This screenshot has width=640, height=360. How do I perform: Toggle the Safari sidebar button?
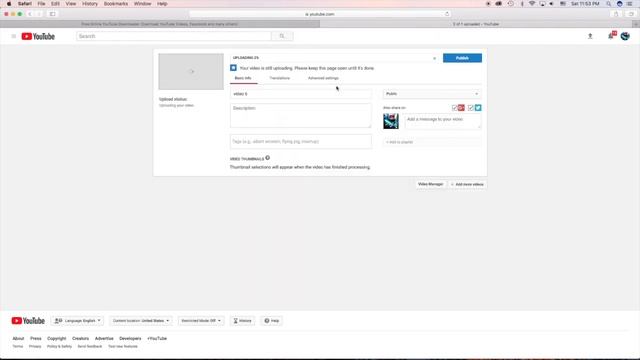point(53,14)
